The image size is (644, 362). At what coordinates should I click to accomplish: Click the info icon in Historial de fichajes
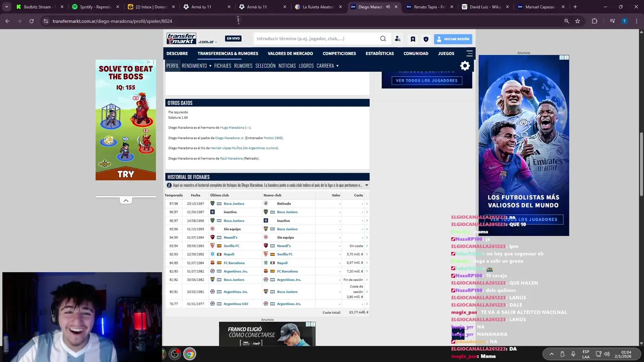pyautogui.click(x=169, y=185)
